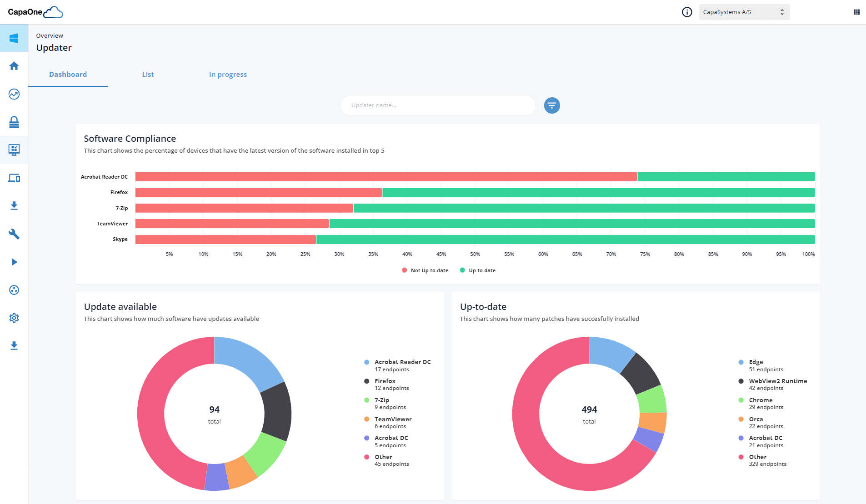Open the settings gear sidebar icon
866x504 pixels.
point(14,318)
